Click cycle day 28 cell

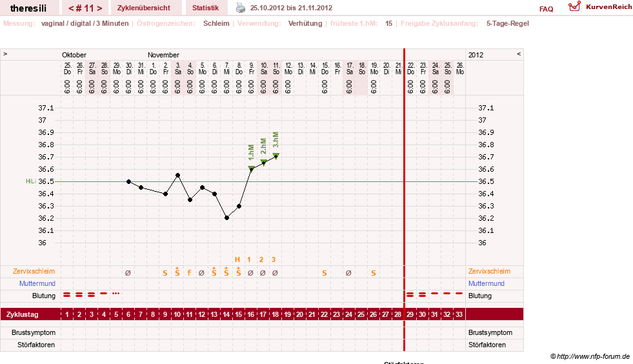398,315
